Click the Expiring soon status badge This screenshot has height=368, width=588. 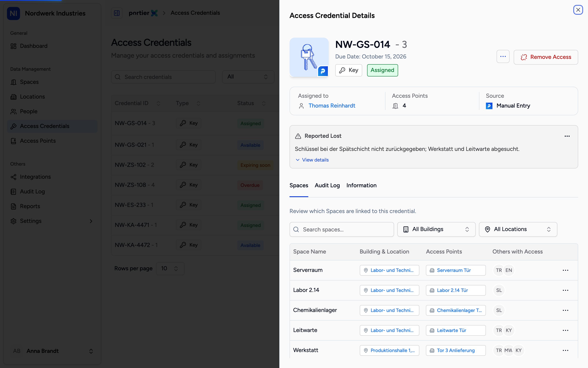(x=255, y=165)
